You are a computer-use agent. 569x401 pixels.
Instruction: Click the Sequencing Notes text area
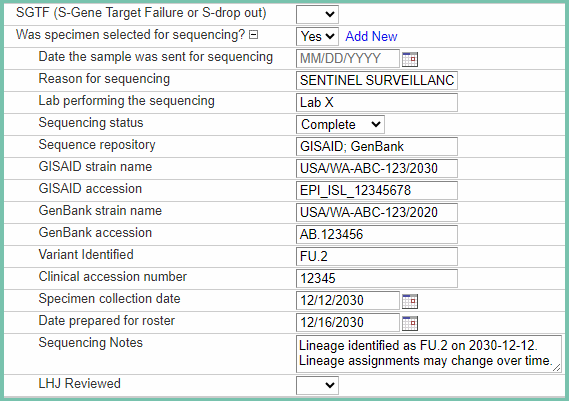pyautogui.click(x=429, y=354)
